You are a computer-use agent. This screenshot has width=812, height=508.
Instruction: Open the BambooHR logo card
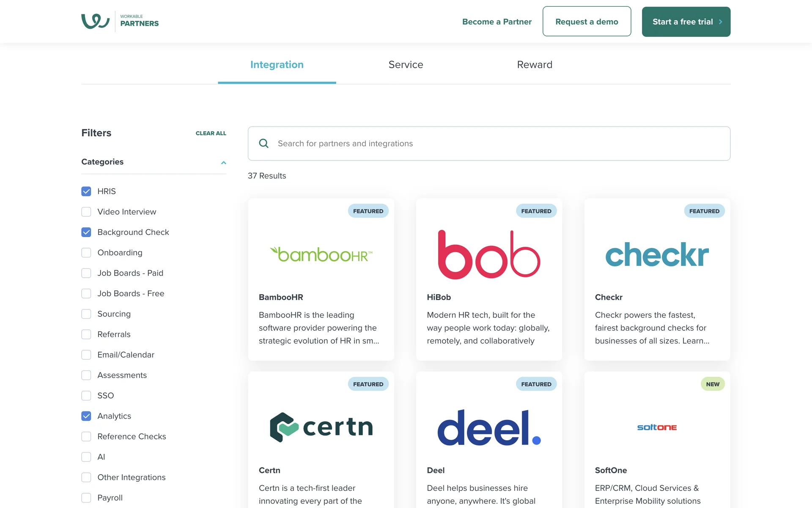coord(321,255)
